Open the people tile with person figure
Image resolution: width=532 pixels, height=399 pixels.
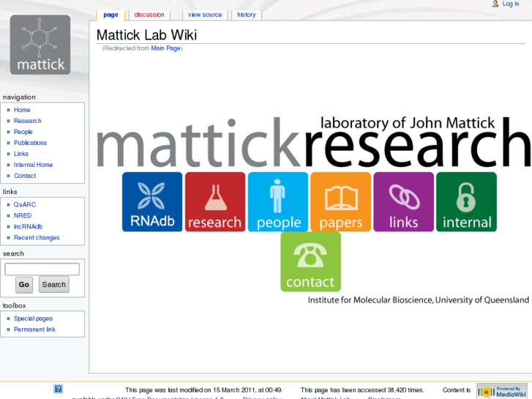[278, 202]
